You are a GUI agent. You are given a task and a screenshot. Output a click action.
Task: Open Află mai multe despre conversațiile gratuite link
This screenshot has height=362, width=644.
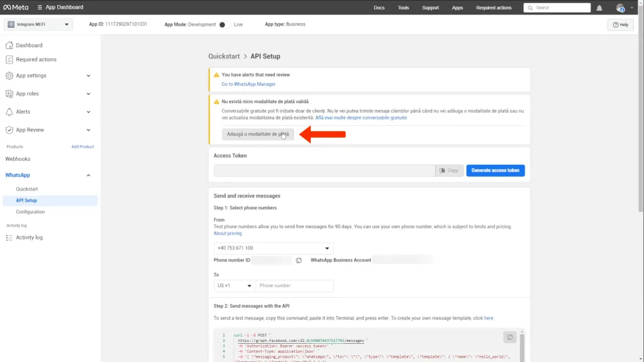pyautogui.click(x=361, y=118)
